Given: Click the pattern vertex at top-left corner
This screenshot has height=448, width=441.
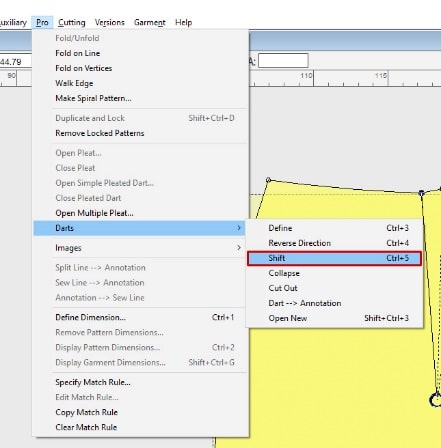Looking at the screenshot, I should click(268, 180).
